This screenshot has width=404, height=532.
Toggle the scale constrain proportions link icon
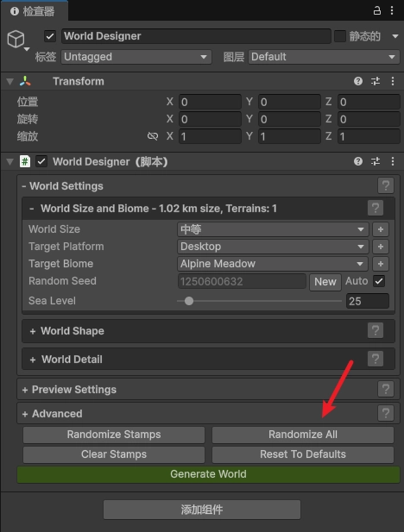pos(153,136)
